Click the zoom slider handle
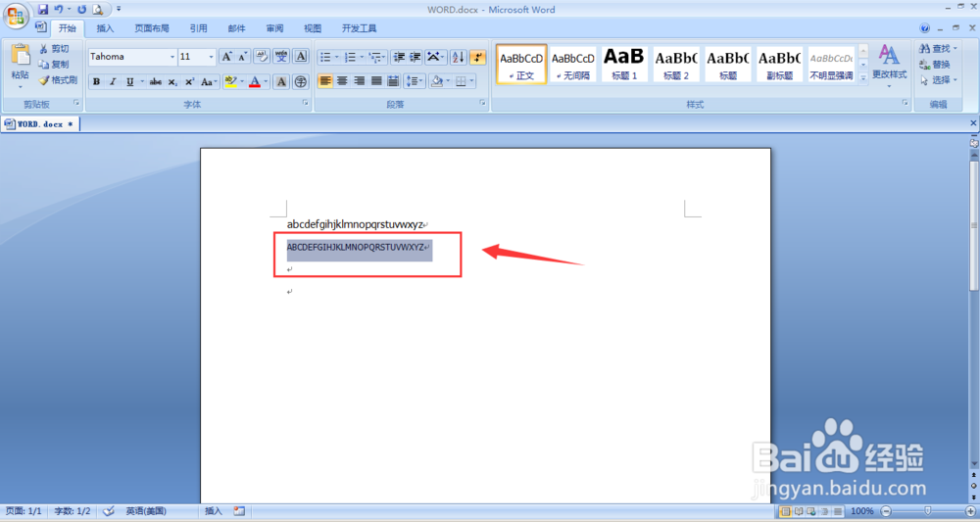This screenshot has width=980, height=522. click(x=927, y=511)
